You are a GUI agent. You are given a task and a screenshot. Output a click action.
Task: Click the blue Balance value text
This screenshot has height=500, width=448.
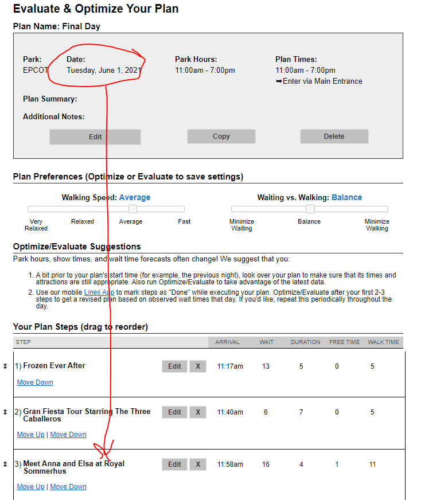click(x=347, y=197)
